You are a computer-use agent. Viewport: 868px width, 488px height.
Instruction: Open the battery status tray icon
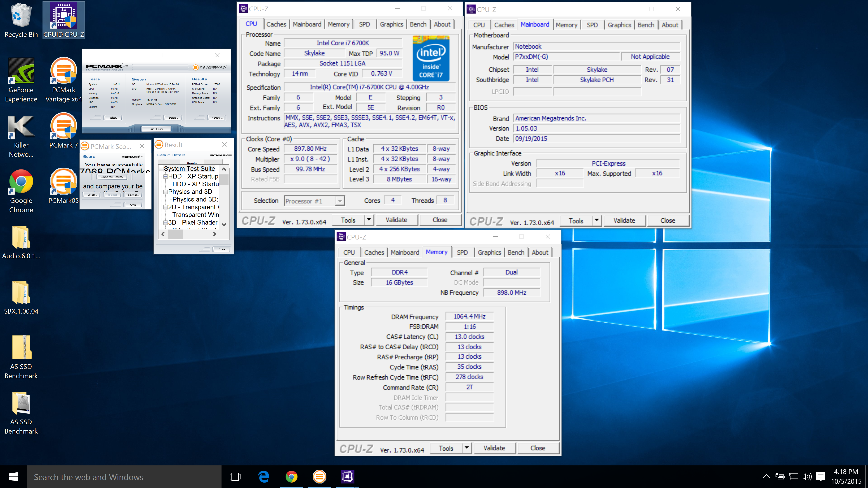(x=780, y=476)
